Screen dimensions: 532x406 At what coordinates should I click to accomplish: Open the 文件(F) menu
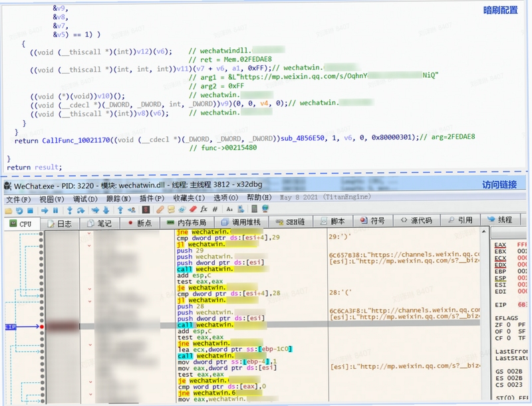click(x=19, y=199)
